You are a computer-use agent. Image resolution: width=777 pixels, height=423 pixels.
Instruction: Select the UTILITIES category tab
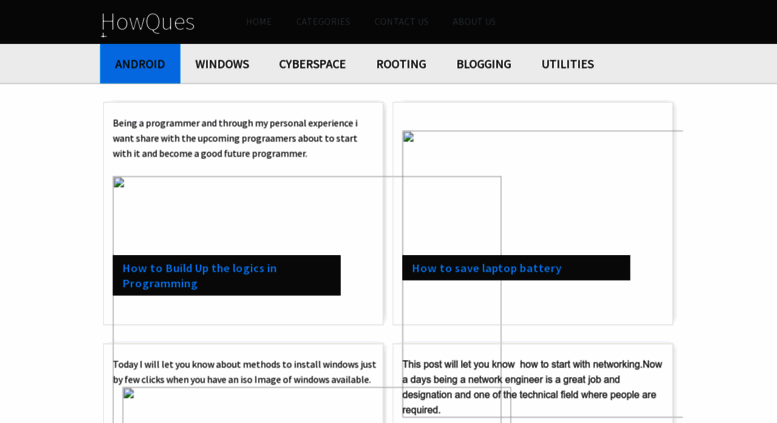pos(567,64)
